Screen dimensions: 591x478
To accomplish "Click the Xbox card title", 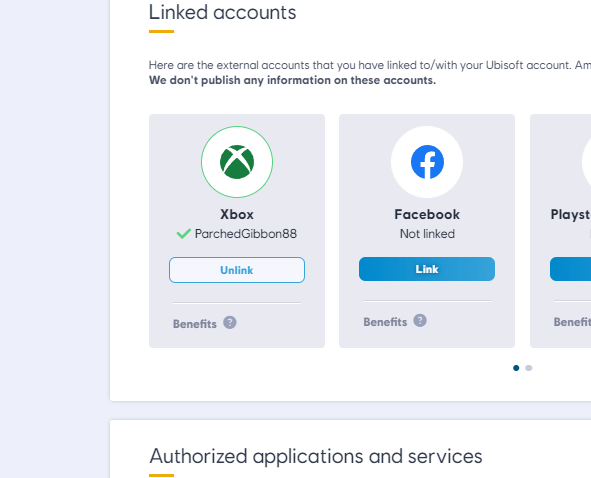I will coord(237,214).
